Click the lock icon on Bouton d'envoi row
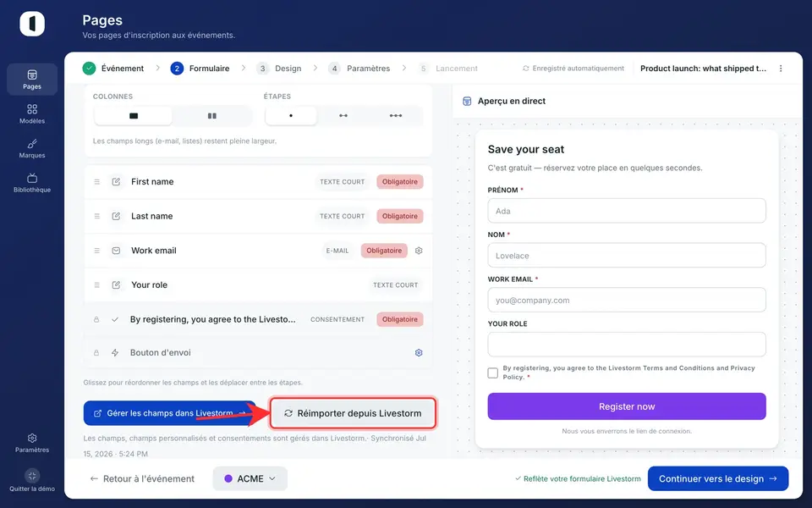This screenshot has width=812, height=508. click(x=96, y=352)
